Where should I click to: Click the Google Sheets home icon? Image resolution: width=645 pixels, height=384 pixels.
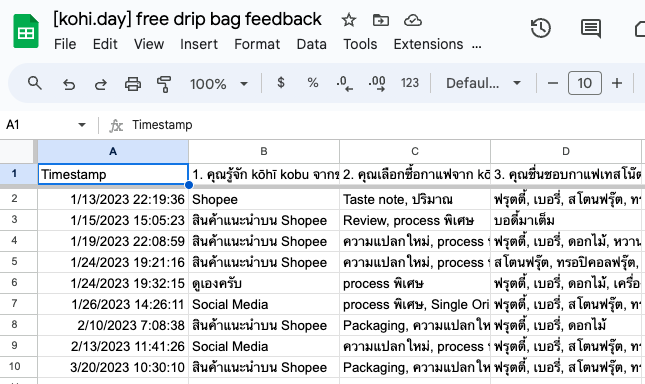[26, 31]
